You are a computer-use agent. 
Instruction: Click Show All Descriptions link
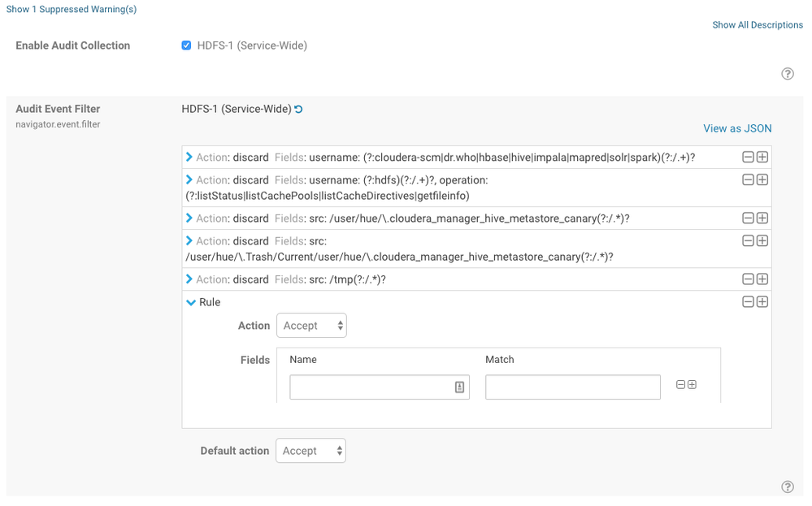click(x=758, y=25)
